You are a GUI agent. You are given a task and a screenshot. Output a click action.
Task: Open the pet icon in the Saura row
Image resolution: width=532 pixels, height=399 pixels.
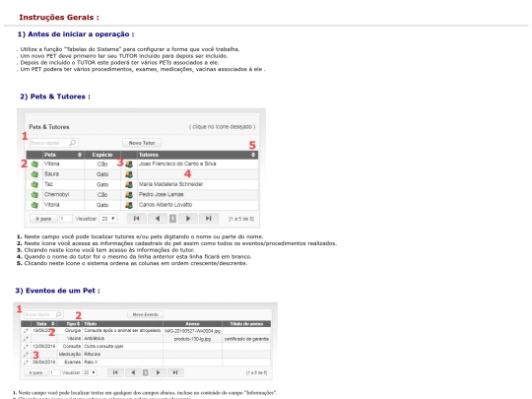point(34,174)
